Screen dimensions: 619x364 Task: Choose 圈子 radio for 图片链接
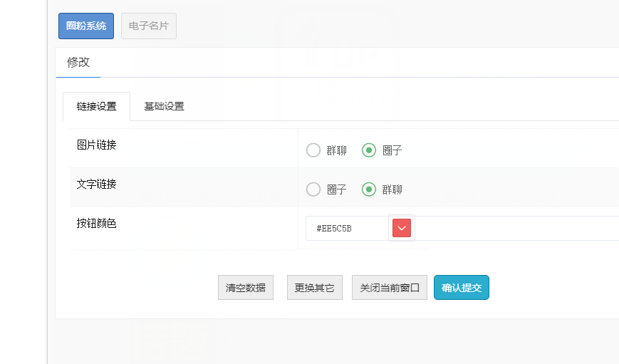pyautogui.click(x=369, y=150)
